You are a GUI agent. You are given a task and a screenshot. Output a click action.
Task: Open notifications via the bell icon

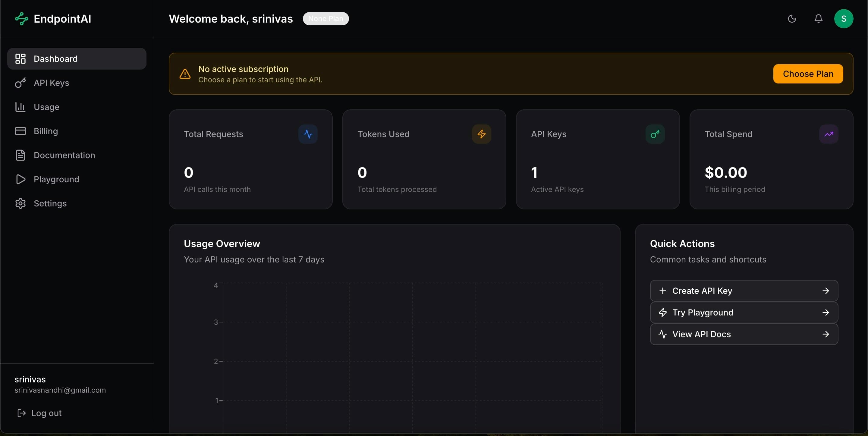(x=819, y=19)
